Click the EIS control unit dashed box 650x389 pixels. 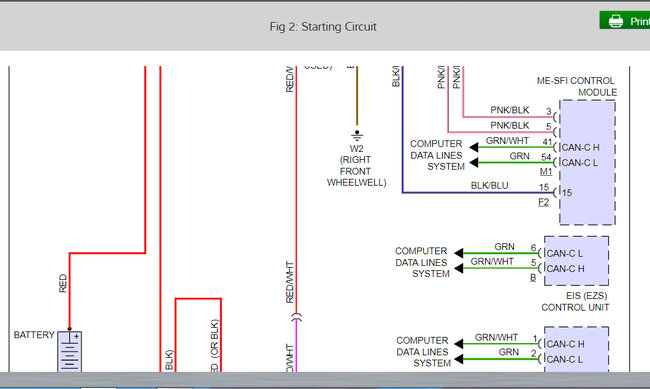pos(576,261)
